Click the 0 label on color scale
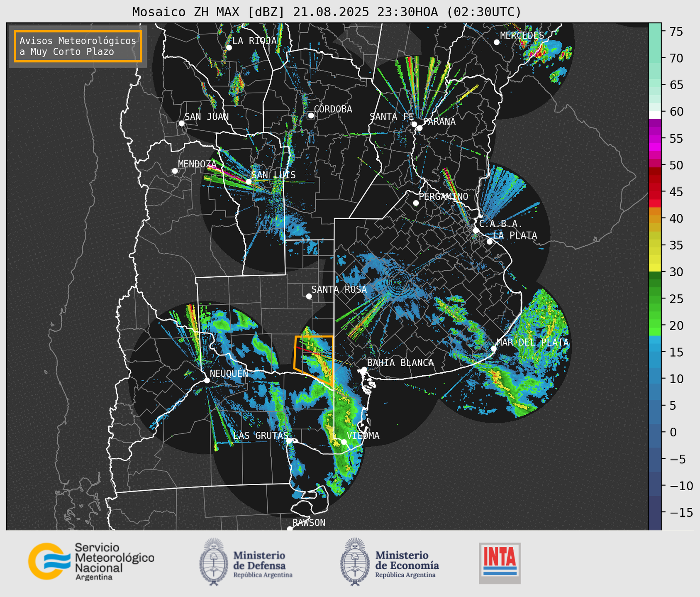This screenshot has width=700, height=597. click(673, 432)
